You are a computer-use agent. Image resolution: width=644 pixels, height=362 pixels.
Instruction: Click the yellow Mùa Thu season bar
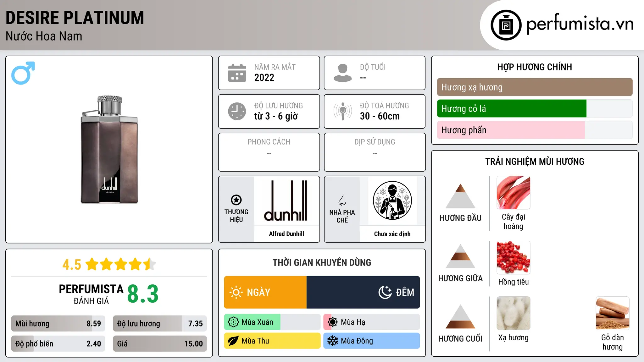[272, 341]
